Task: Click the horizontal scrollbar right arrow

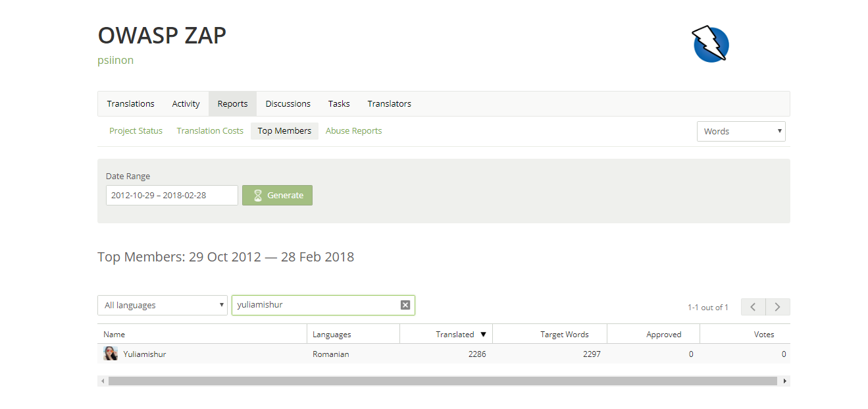Action: (784, 381)
